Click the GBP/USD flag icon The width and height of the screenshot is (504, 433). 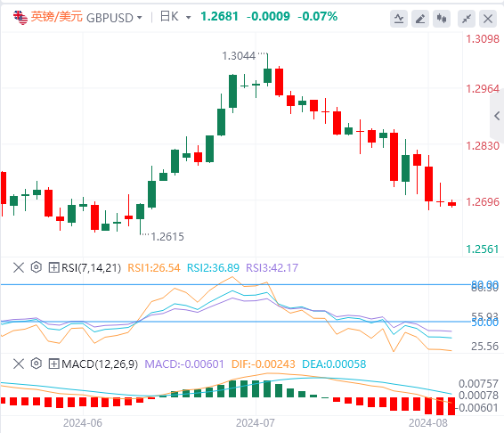tap(20, 18)
